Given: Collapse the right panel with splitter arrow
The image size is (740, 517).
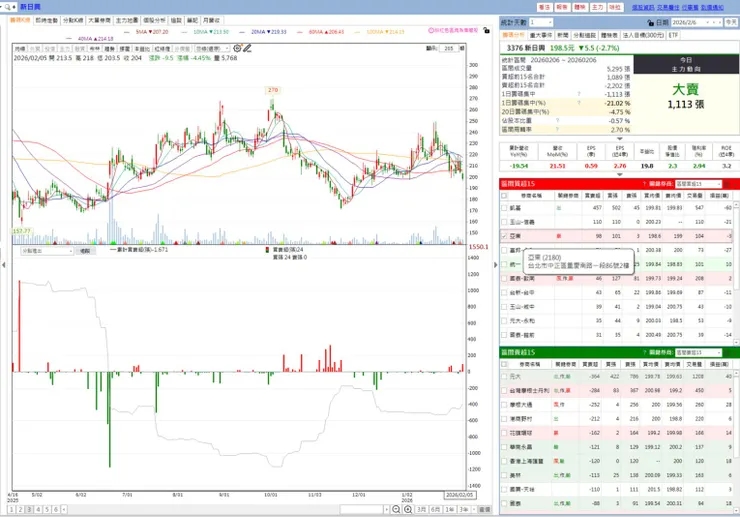Looking at the screenshot, I should (496, 265).
